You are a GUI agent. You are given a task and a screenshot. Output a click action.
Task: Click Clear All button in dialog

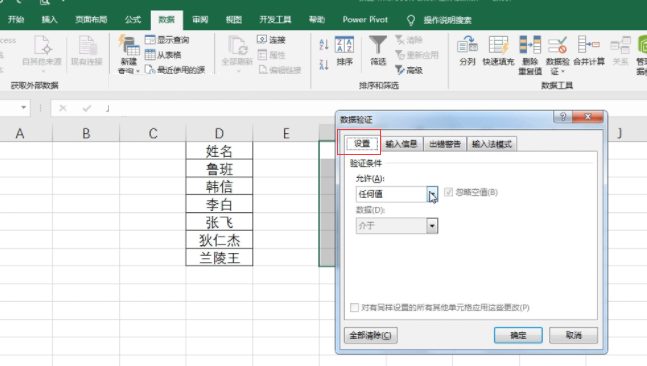tap(371, 335)
